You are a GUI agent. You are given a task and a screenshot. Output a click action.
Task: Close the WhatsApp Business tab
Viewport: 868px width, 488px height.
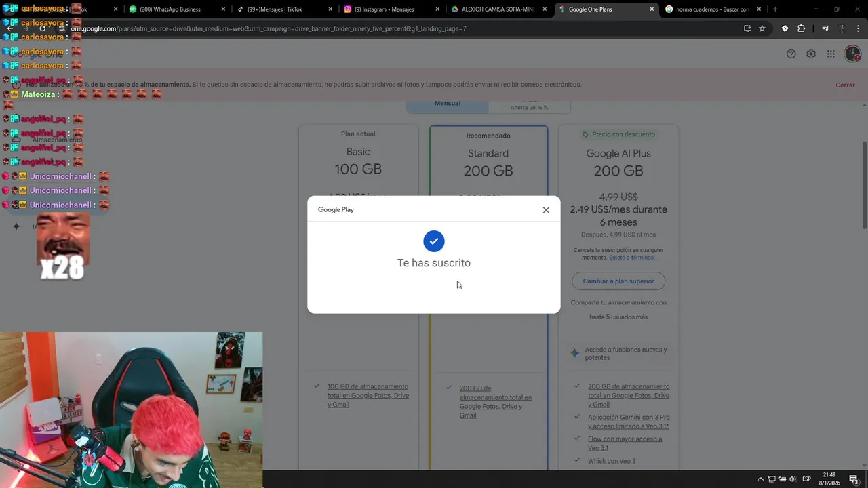coord(224,9)
